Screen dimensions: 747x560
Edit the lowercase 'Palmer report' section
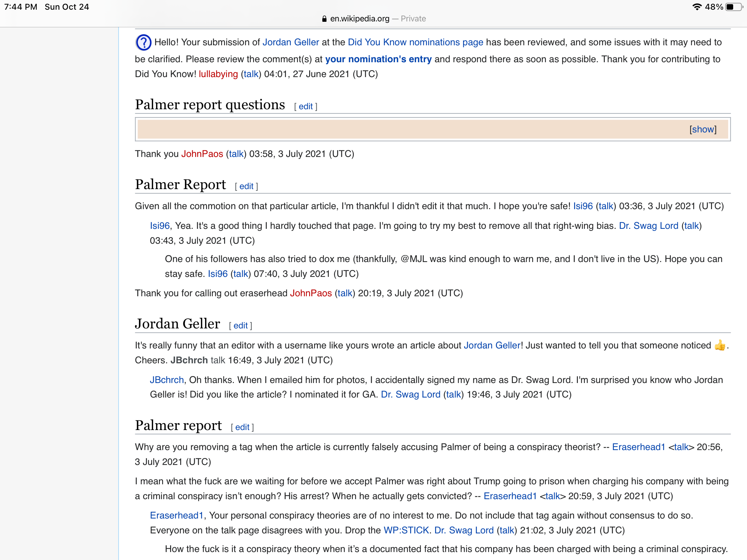(242, 427)
